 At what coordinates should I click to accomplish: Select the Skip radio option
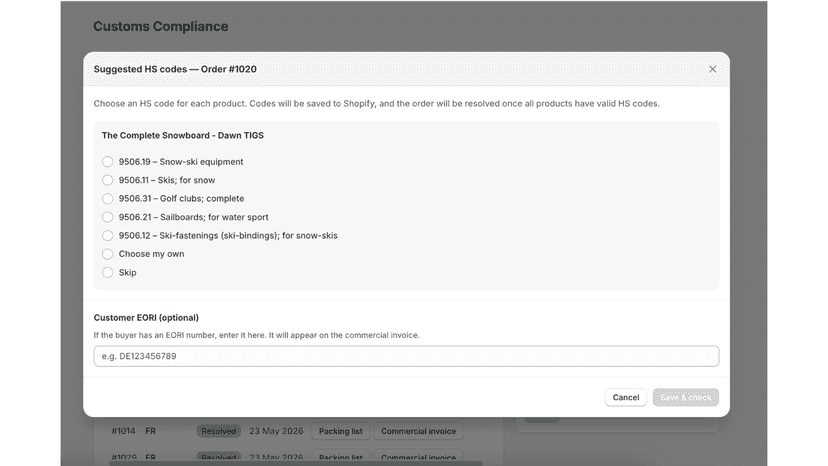pyautogui.click(x=108, y=273)
